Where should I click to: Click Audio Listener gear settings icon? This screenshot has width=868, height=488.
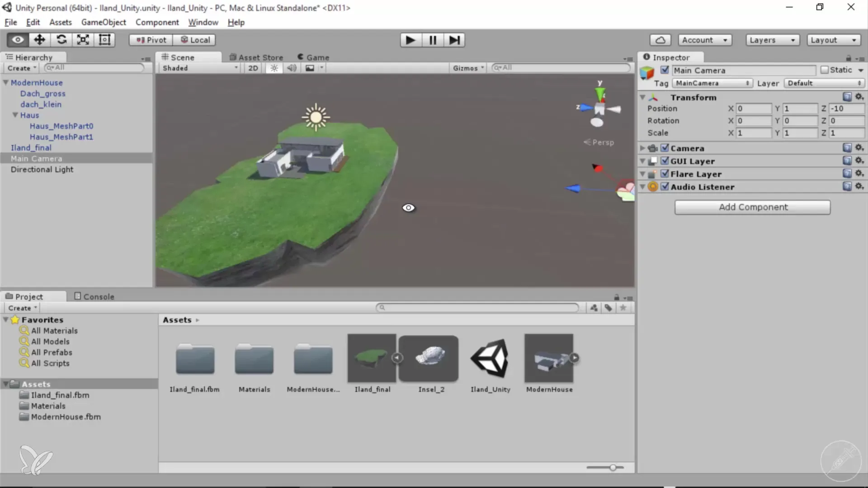(x=859, y=186)
